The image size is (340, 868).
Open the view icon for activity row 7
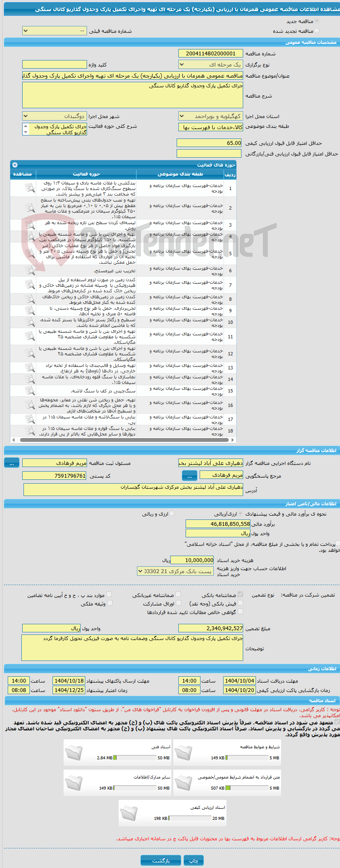(x=29, y=284)
